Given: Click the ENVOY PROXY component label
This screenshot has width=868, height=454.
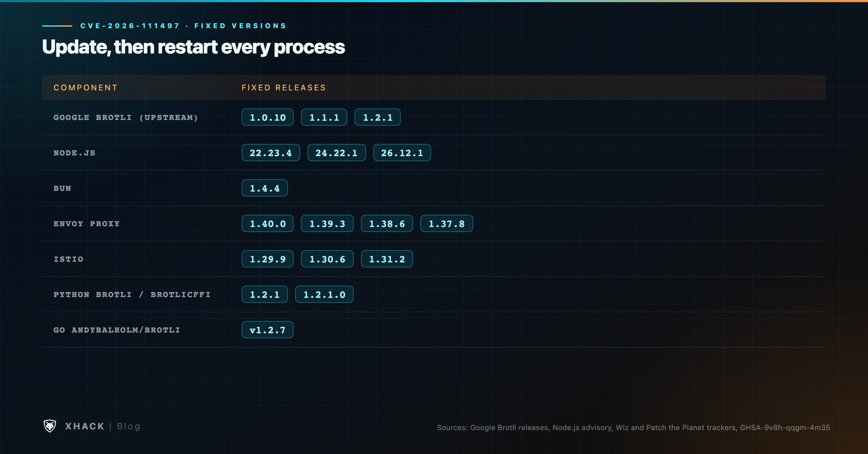Looking at the screenshot, I should tap(86, 224).
